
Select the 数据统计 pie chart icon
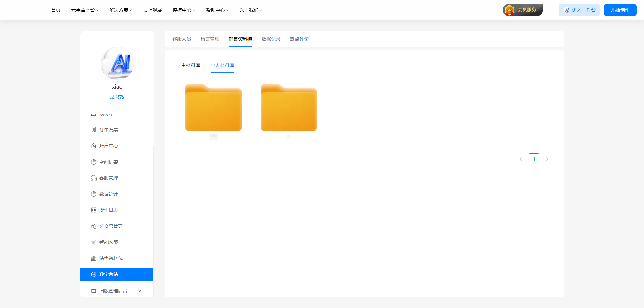[93, 194]
